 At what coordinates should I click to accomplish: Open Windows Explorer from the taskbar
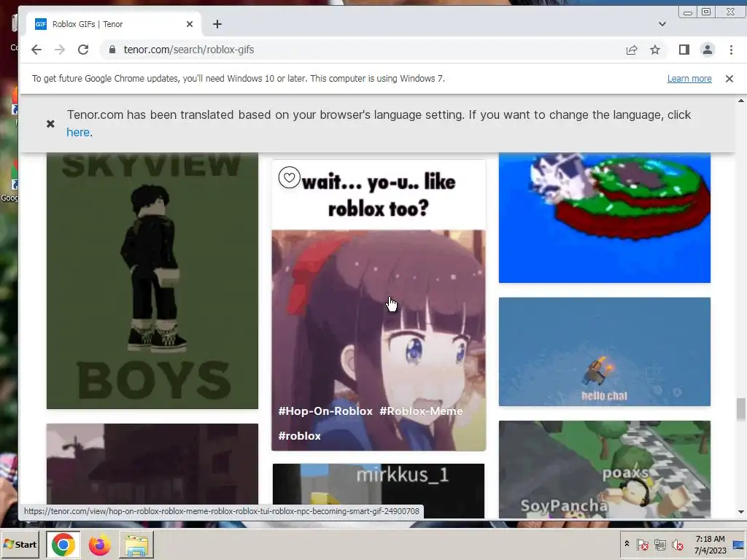[136, 545]
